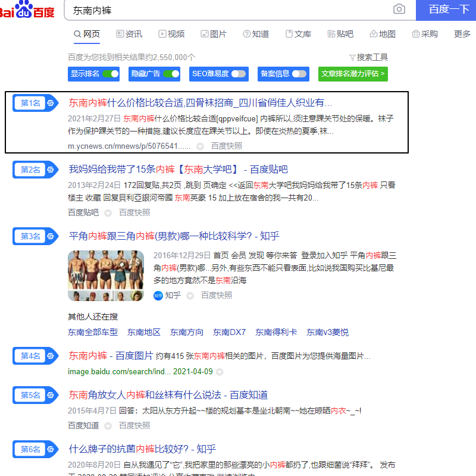
Task: Click the icon next to 第1名 badge
Action: tap(51, 103)
